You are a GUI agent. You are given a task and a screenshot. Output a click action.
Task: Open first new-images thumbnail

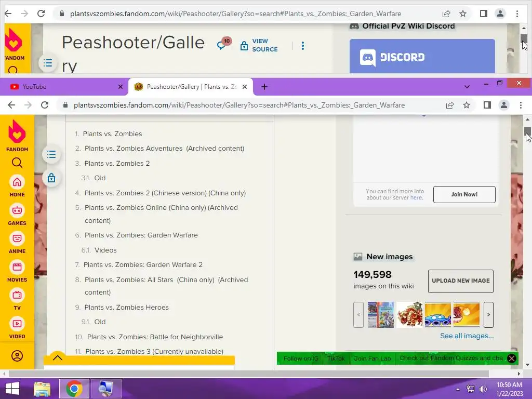click(381, 314)
